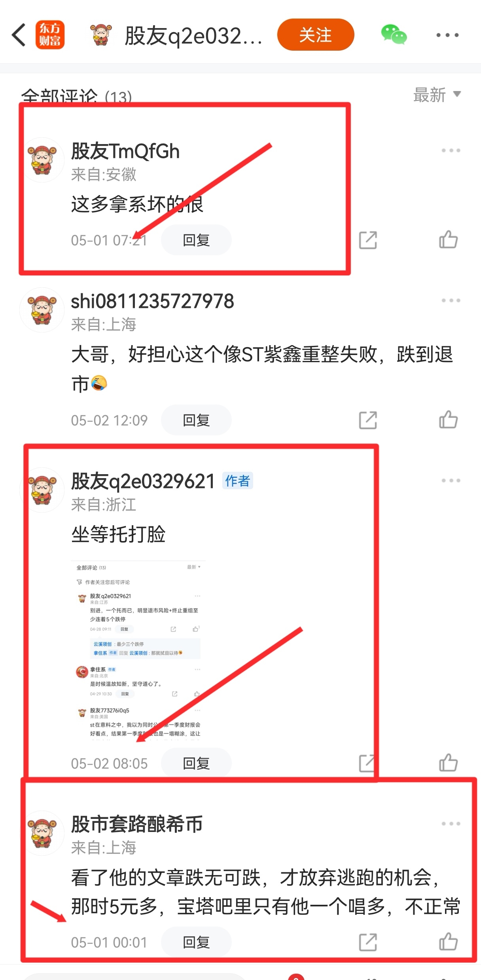Share via the green WeChat icon
The width and height of the screenshot is (481, 980).
point(394,35)
